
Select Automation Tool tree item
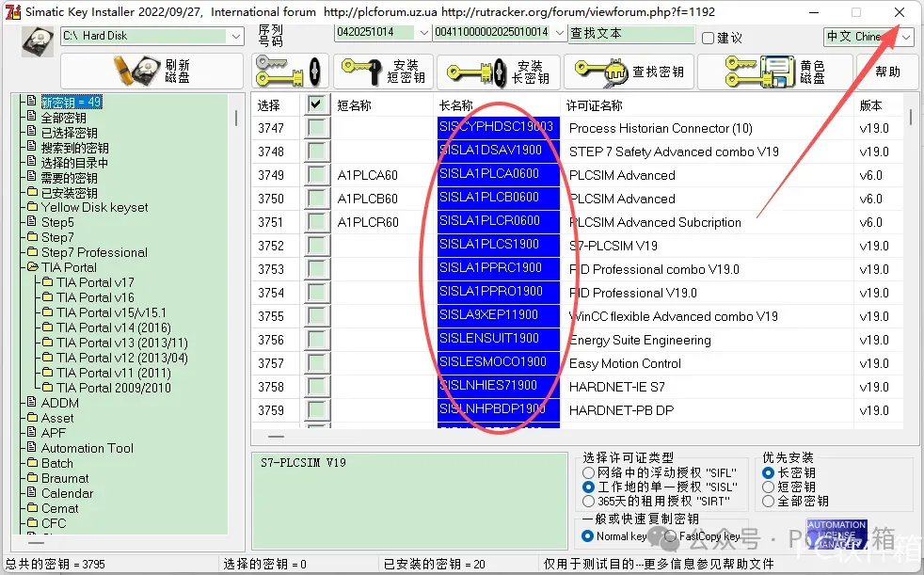[88, 448]
